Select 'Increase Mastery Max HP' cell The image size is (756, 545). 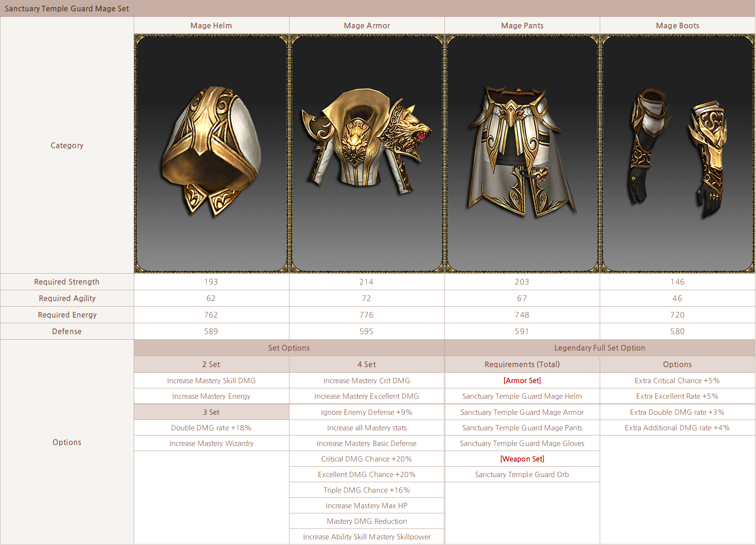pos(366,505)
